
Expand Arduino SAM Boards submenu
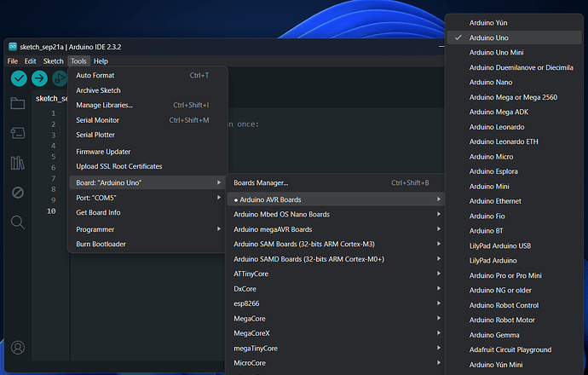coord(336,244)
